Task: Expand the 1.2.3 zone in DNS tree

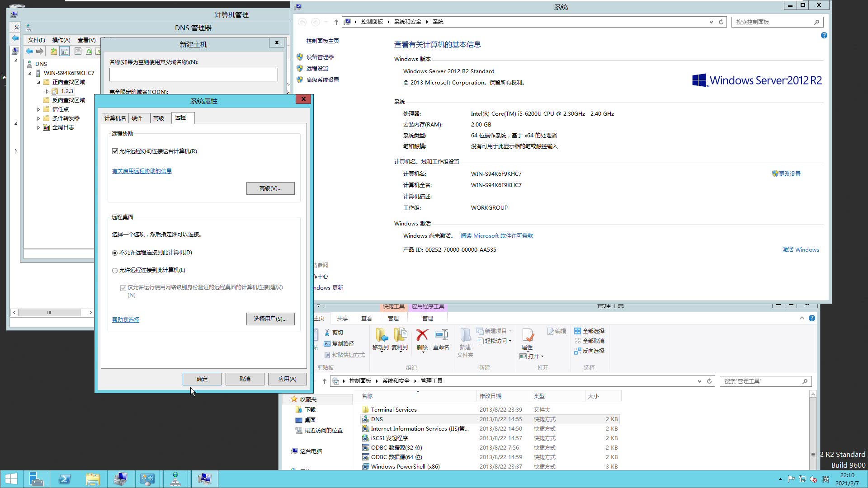Action: (x=47, y=91)
